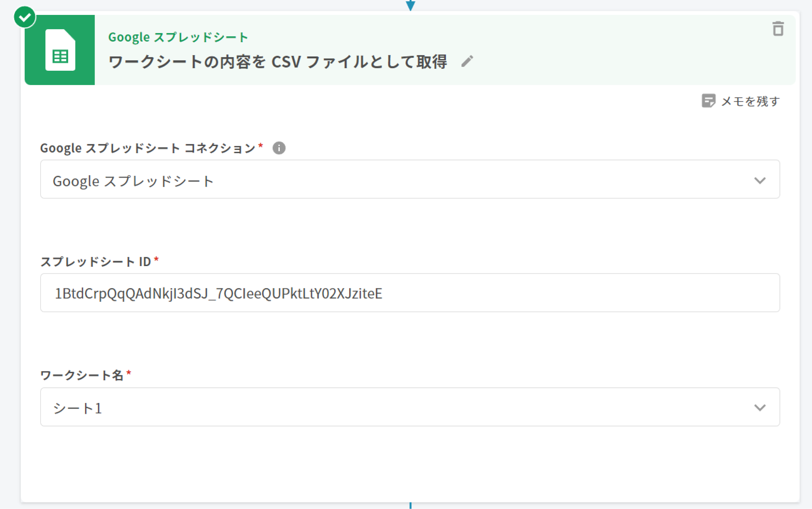The height and width of the screenshot is (509, 812).
Task: Click the light green step header bar
Action: pyautogui.click(x=606, y=50)
